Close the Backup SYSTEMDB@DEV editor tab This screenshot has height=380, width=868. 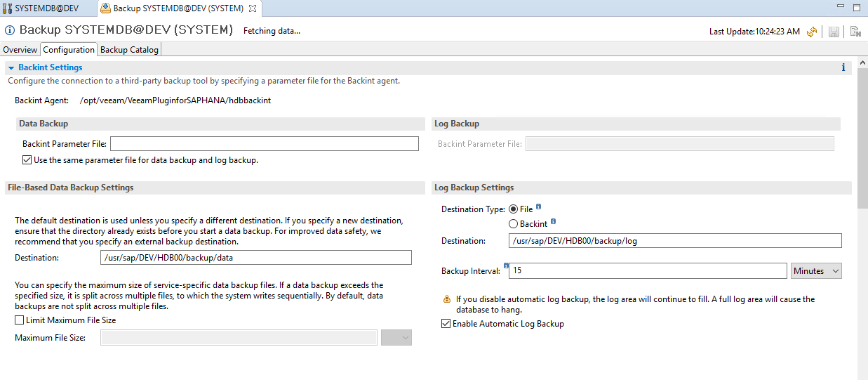253,8
